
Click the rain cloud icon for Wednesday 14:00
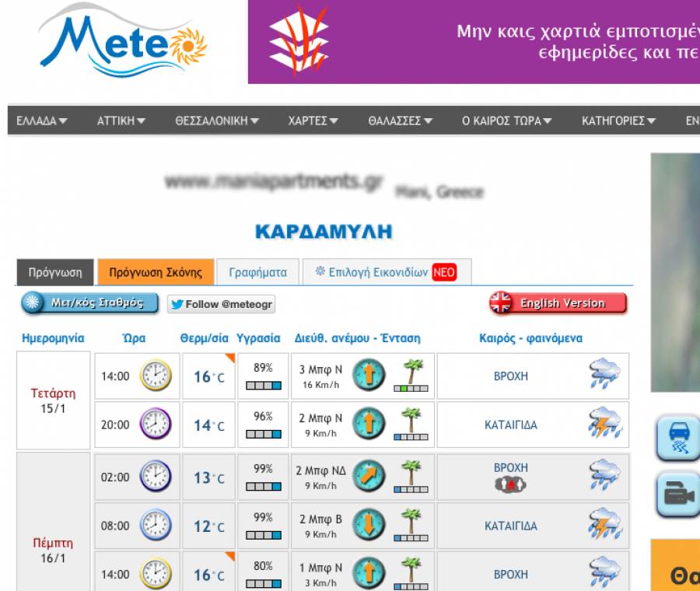coord(604,376)
